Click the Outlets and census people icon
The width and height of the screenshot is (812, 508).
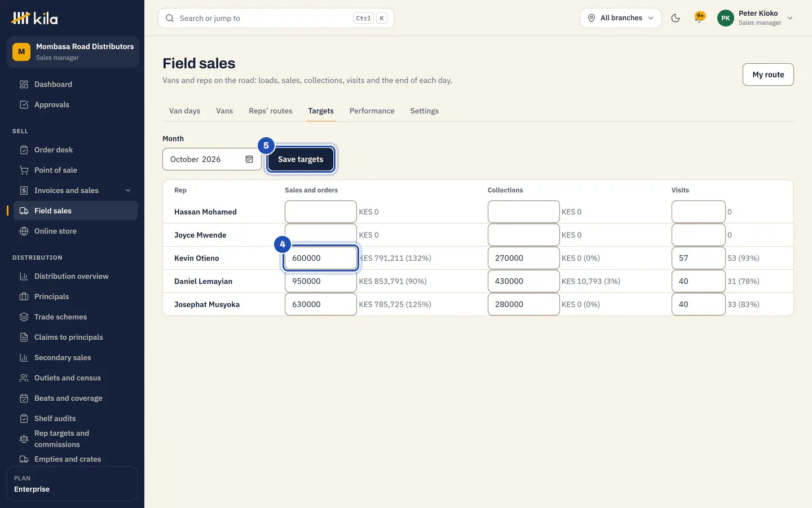(24, 378)
